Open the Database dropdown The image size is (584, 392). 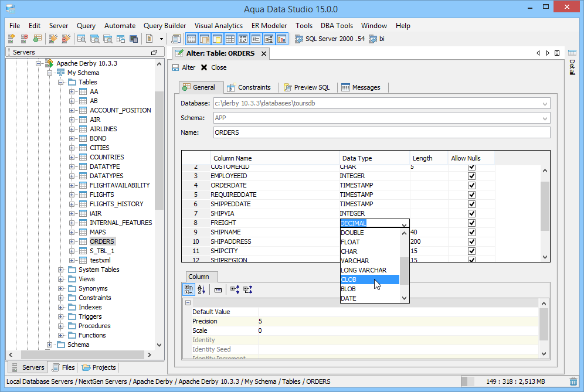tap(545, 104)
